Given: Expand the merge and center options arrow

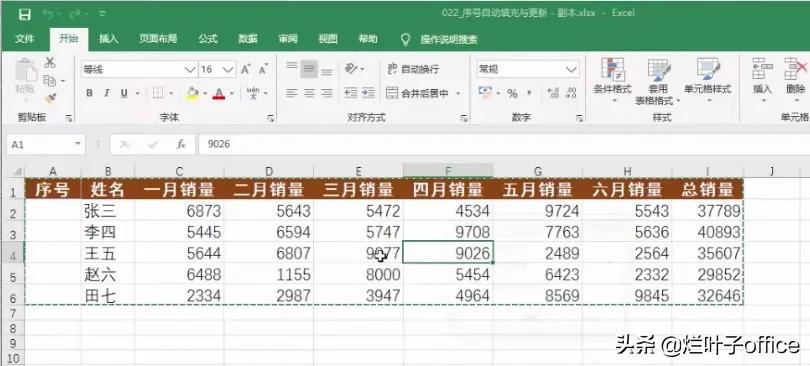Looking at the screenshot, I should [458, 94].
